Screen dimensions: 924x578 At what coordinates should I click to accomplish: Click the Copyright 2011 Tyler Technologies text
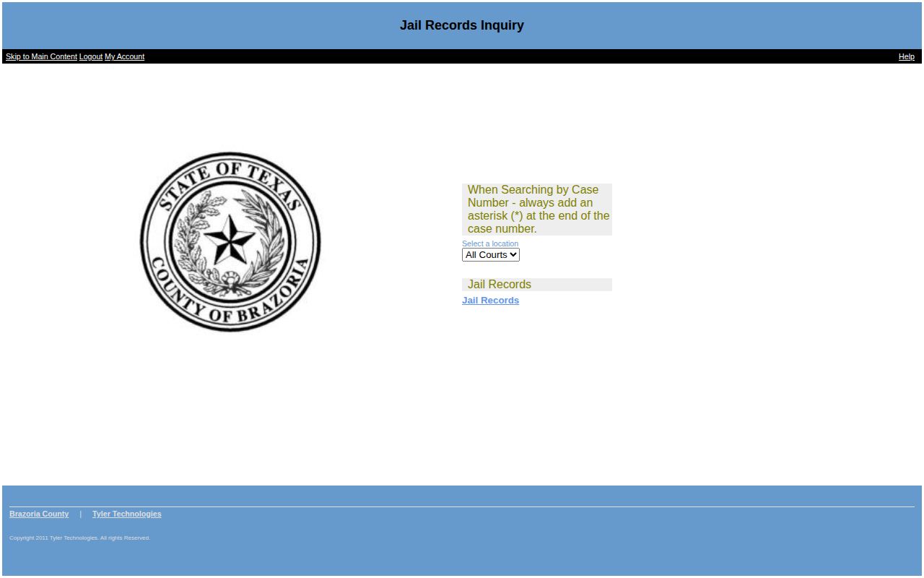pyautogui.click(x=79, y=538)
